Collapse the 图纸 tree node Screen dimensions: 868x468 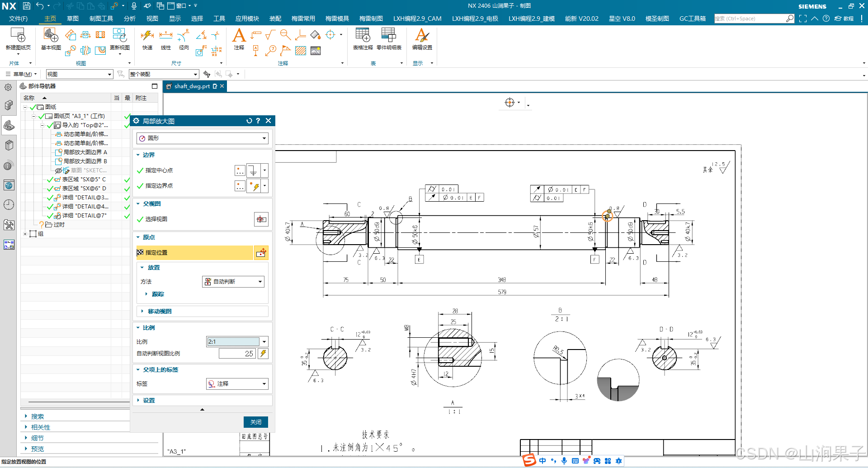coord(25,107)
